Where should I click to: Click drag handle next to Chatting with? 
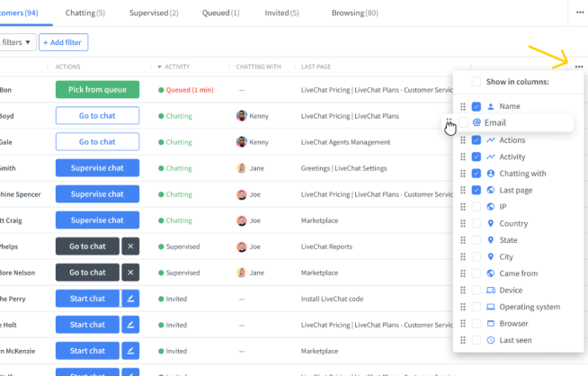[463, 174]
